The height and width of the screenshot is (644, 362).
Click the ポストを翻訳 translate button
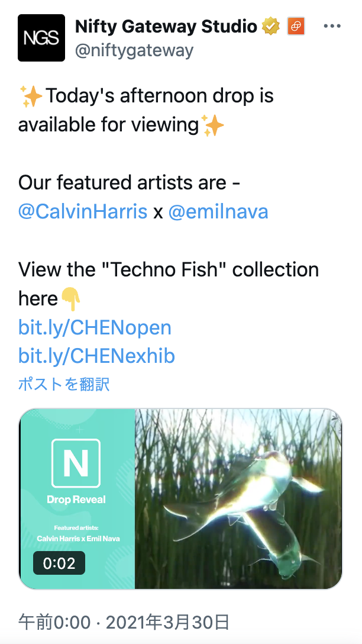coord(64,384)
